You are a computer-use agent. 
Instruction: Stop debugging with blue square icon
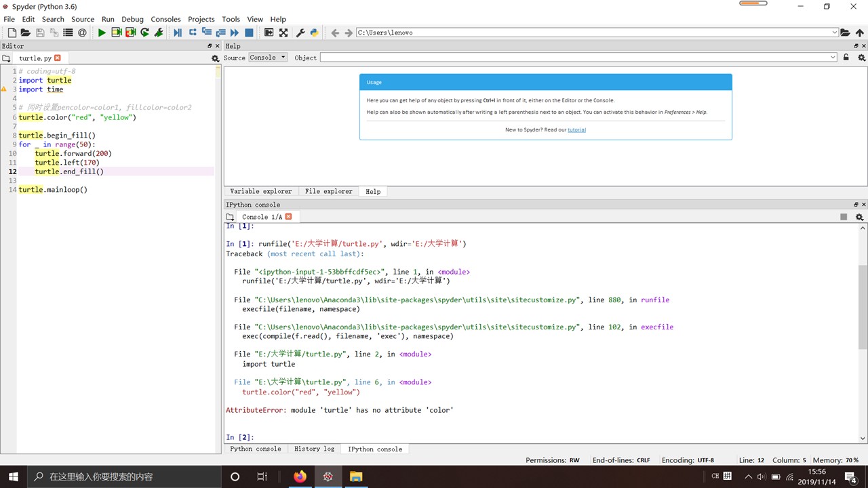click(249, 33)
